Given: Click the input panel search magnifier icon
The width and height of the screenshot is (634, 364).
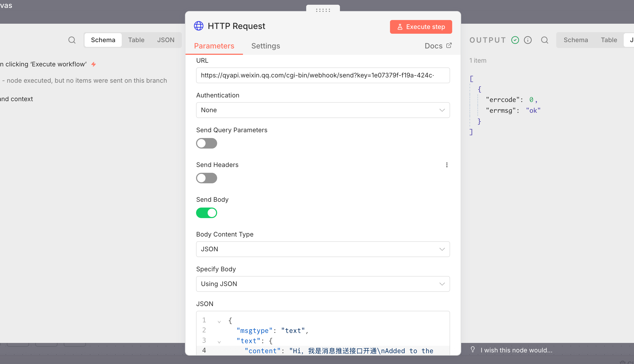Looking at the screenshot, I should (72, 40).
